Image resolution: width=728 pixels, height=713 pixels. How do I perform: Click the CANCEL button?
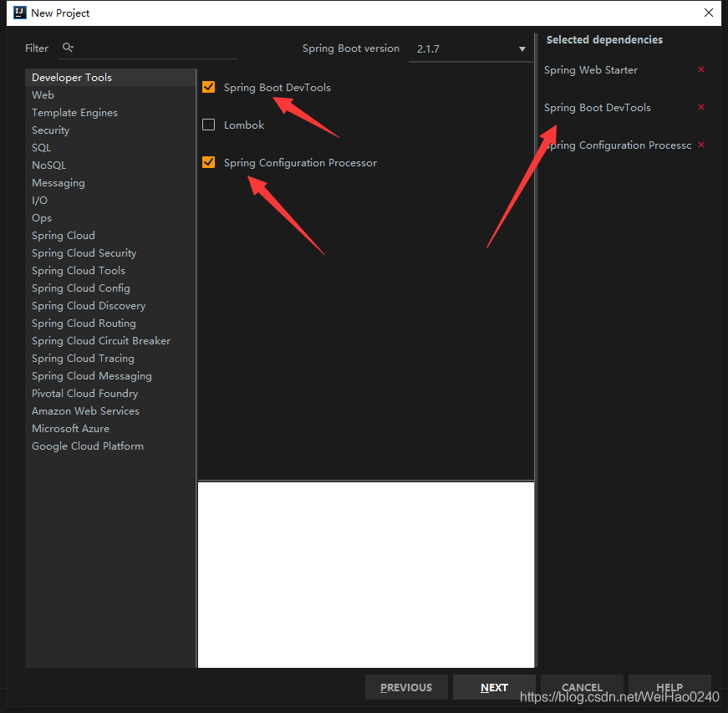[x=582, y=687]
